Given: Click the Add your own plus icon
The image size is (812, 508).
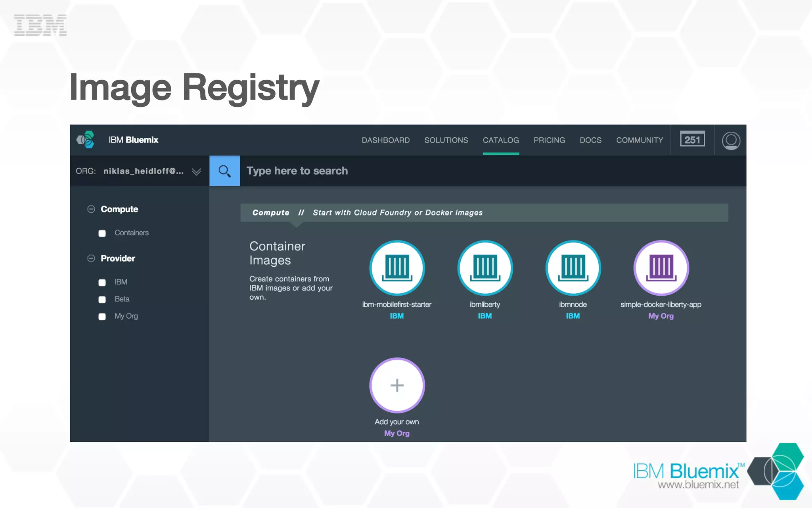Looking at the screenshot, I should tap(397, 385).
